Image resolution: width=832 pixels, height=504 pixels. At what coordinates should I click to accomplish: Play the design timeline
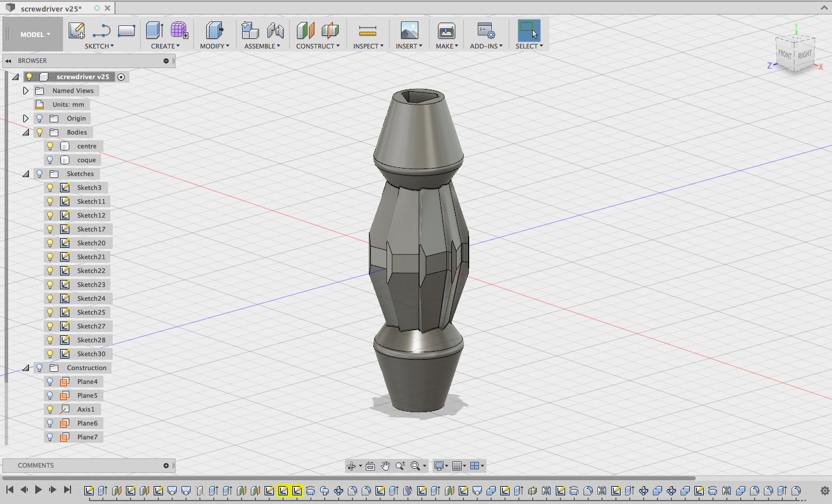tap(38, 490)
